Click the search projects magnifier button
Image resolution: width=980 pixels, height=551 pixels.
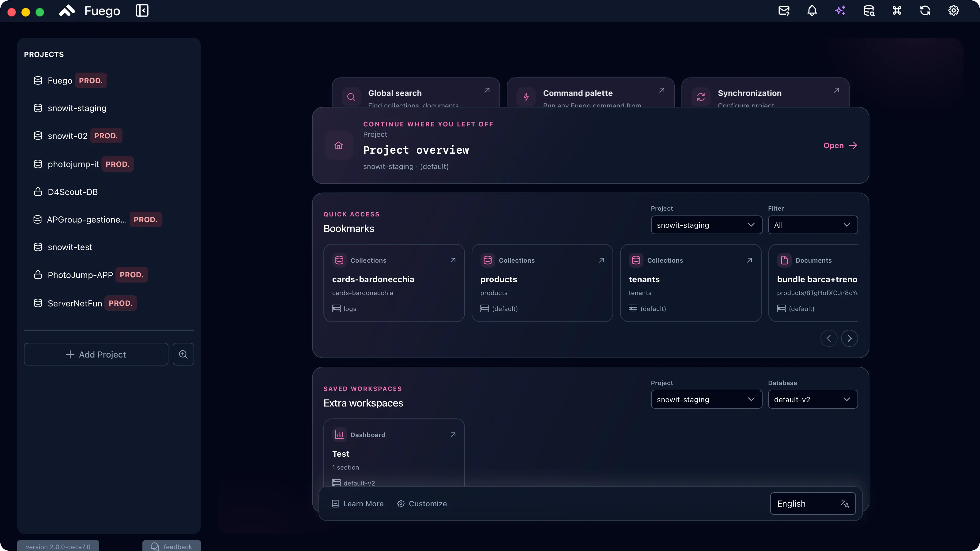183,354
